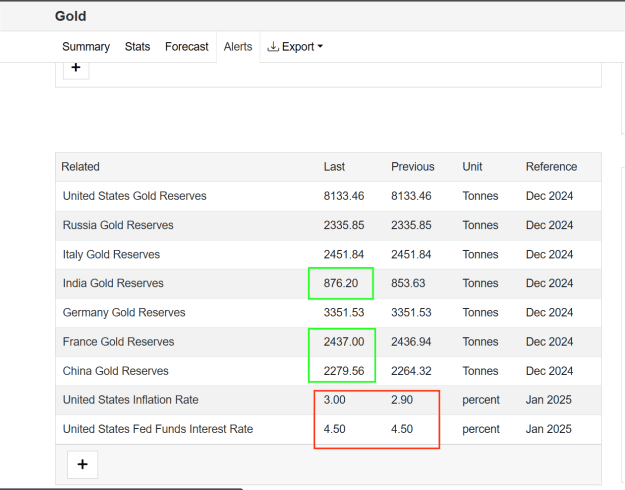
Task: Select China's previous value 2264.32
Action: (x=411, y=371)
